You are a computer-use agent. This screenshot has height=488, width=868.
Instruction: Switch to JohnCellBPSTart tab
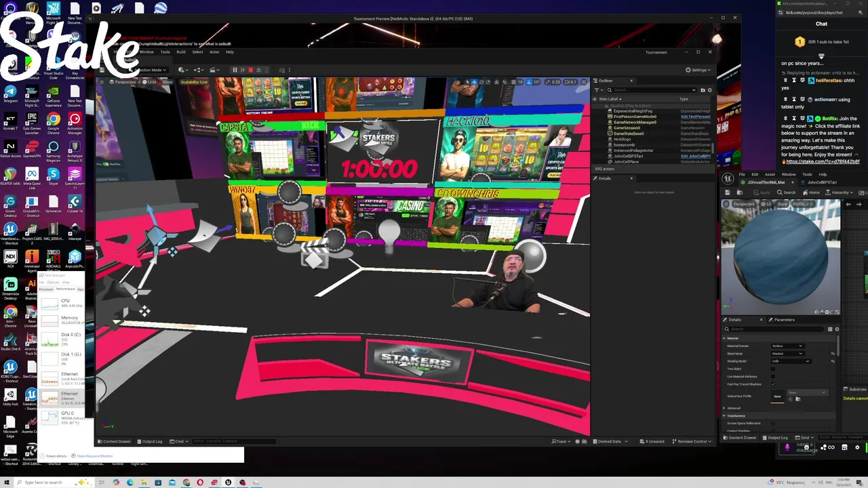click(x=818, y=182)
